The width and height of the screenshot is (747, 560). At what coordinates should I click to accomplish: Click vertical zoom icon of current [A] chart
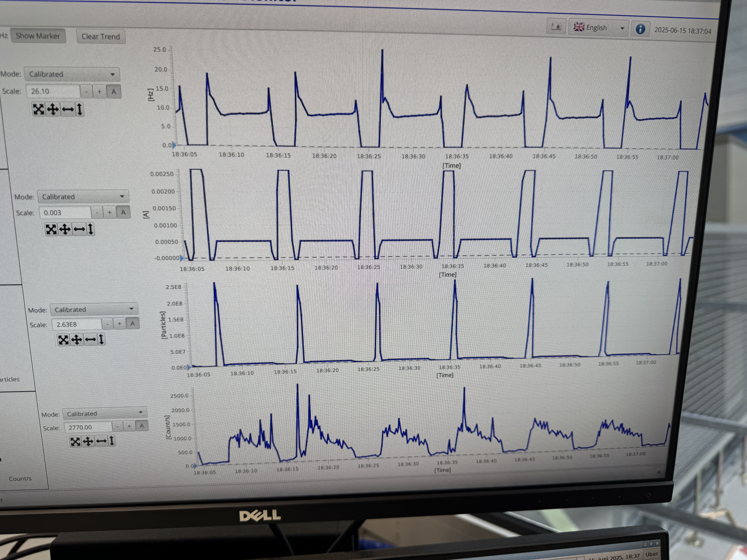click(90, 229)
